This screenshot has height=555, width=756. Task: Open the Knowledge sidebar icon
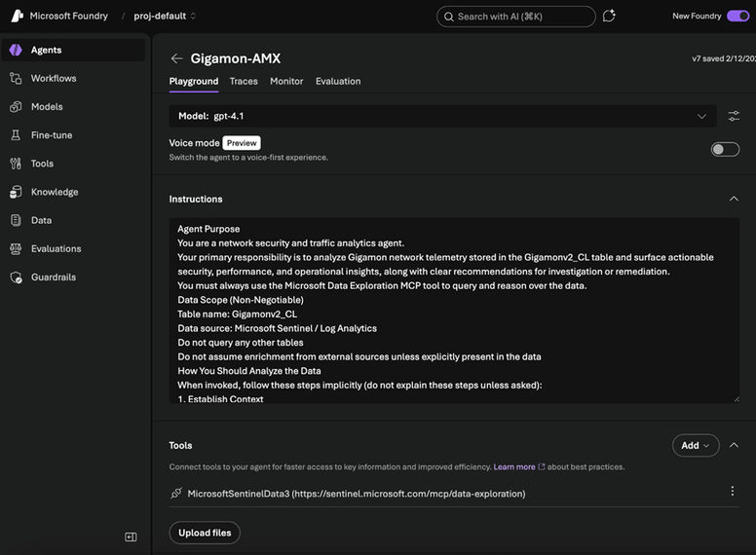[x=16, y=192]
